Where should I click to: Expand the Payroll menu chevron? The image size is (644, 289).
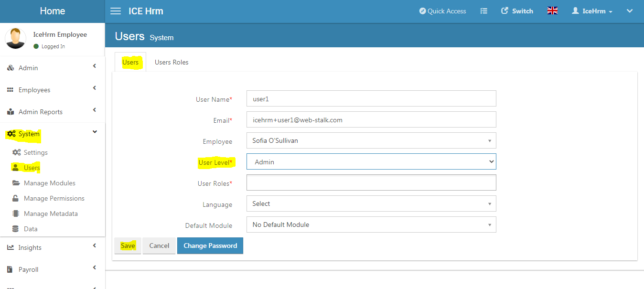tap(95, 268)
